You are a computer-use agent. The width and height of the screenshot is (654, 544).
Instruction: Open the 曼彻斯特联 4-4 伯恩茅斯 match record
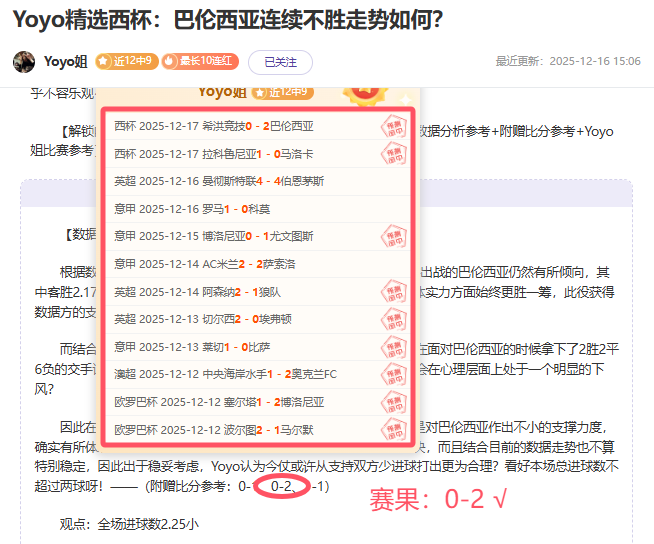click(x=219, y=181)
